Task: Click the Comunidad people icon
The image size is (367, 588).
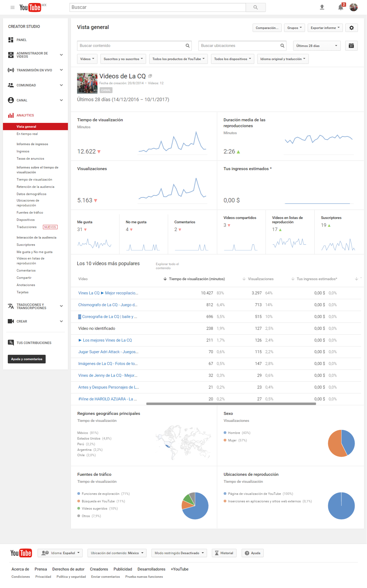Action: (x=11, y=85)
